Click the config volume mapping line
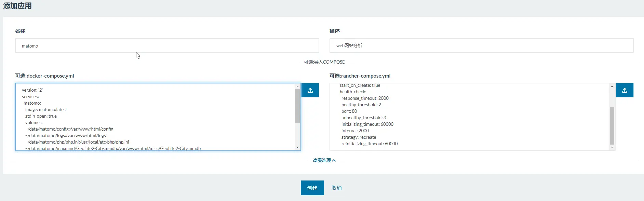Viewport: 644px width, 201px height. pyautogui.click(x=69, y=129)
